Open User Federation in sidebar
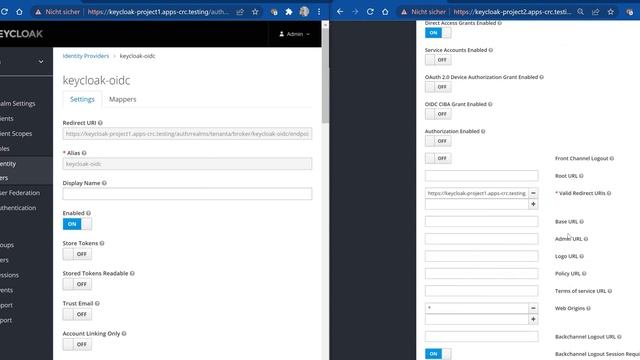640x360 pixels. coord(20,193)
